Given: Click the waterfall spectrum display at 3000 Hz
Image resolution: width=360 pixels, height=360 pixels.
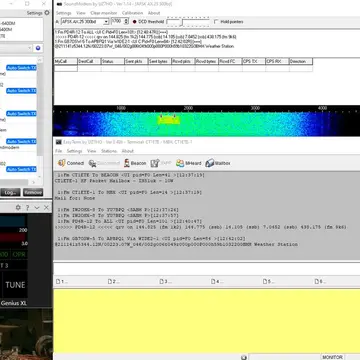Looking at the screenshot, I should click(x=255, y=124).
